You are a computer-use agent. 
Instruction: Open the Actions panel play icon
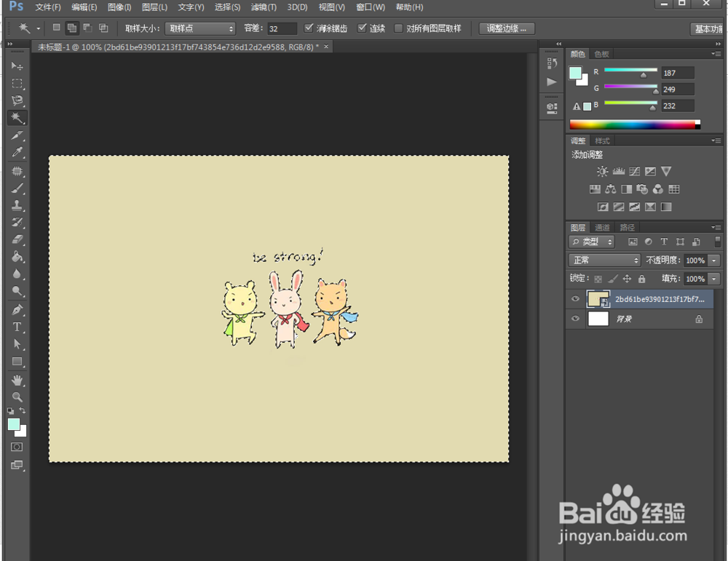tap(552, 82)
